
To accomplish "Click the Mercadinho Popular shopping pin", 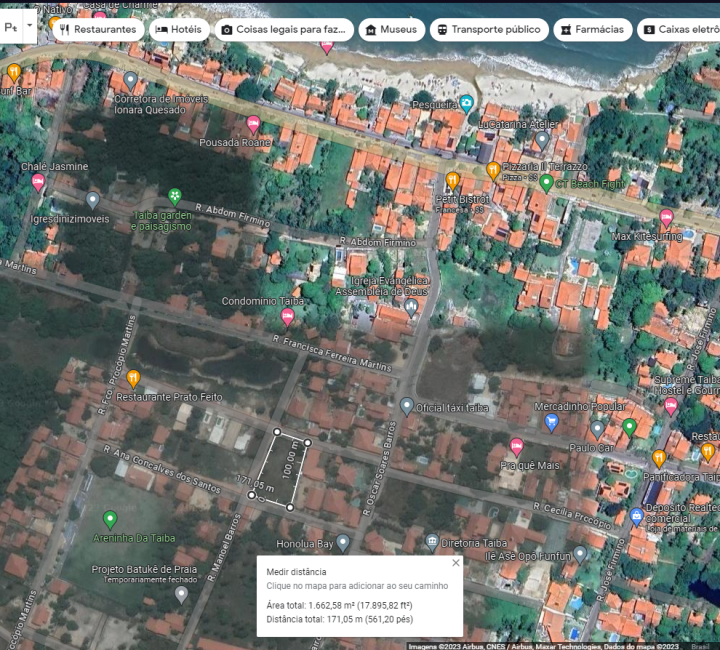I will coord(551,423).
